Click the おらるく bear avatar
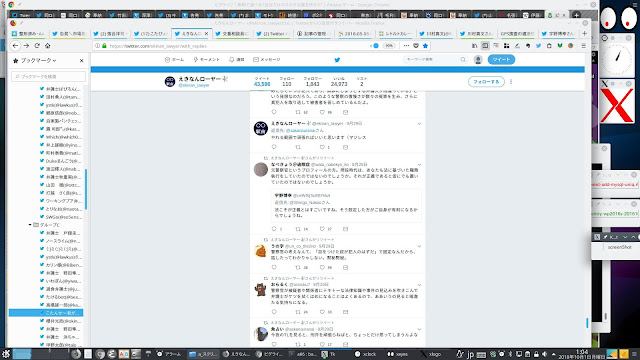 (261, 290)
